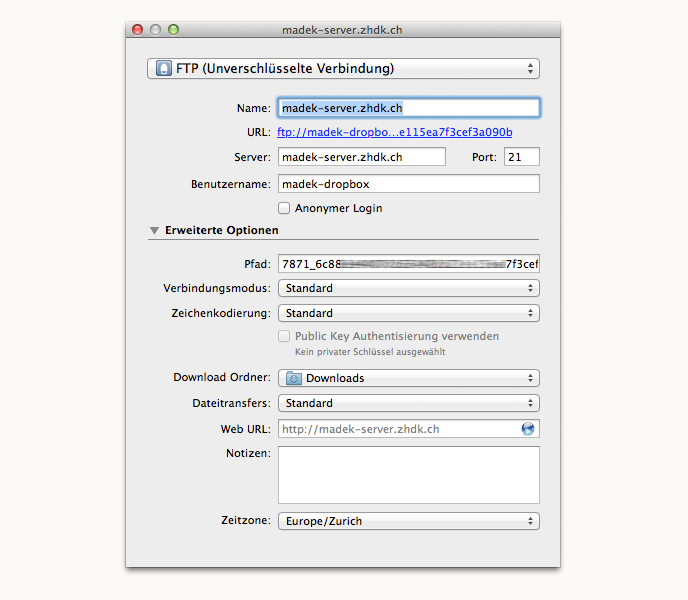Click the Server input field
This screenshot has width=688, height=600.
coord(361,157)
